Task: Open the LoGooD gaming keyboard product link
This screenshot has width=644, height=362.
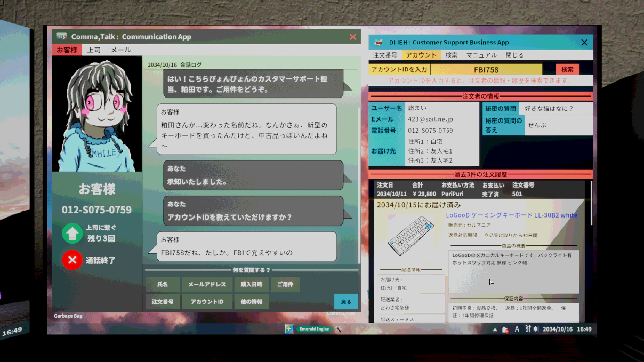Action: (x=512, y=215)
